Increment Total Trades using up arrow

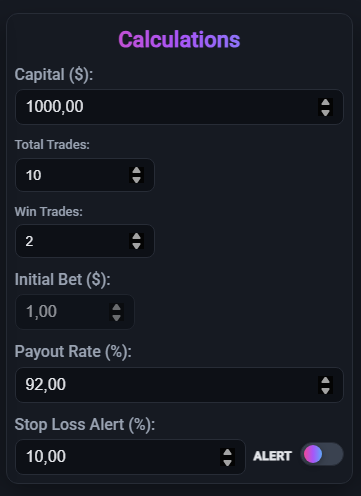click(x=136, y=171)
